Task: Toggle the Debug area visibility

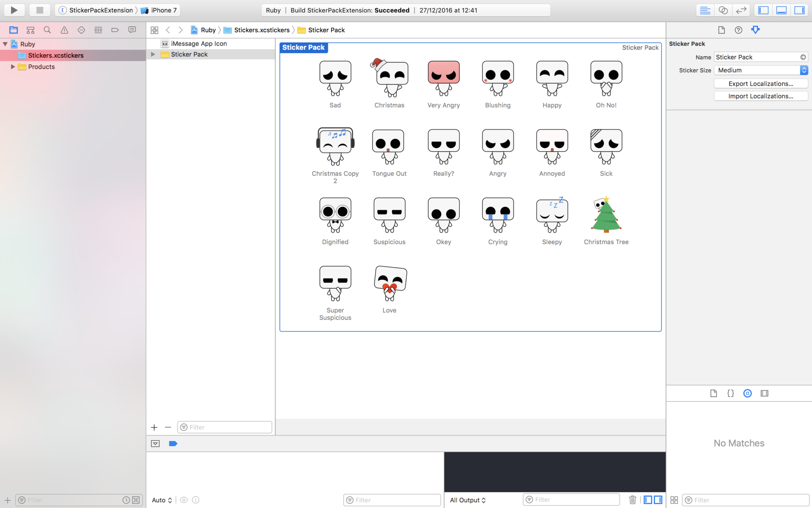Action: point(781,10)
